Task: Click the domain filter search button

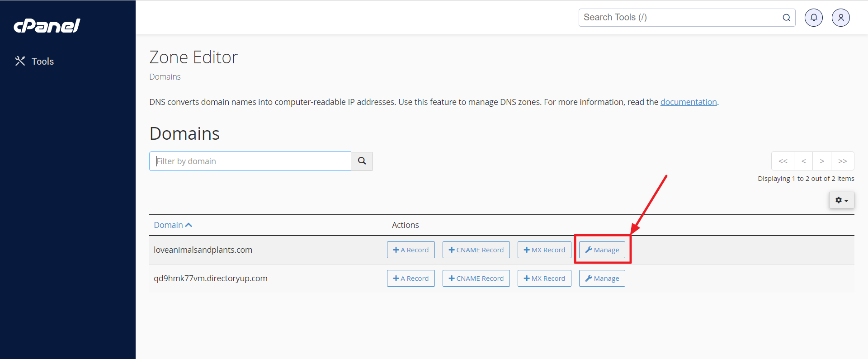Action: pos(362,161)
